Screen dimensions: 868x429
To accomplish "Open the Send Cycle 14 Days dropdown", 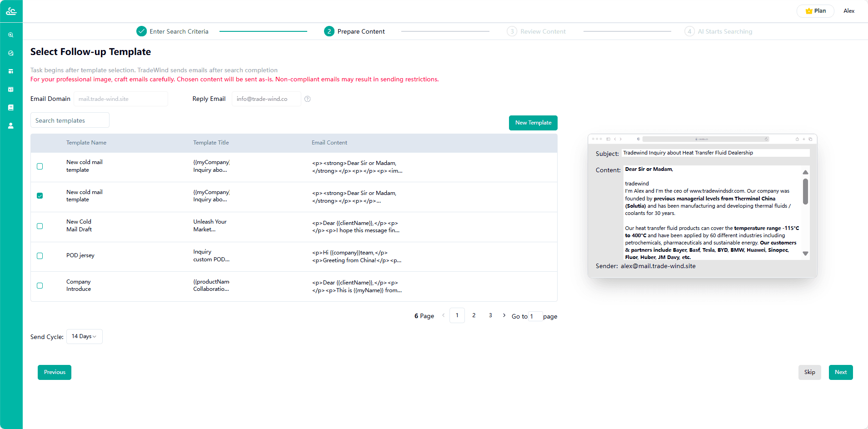I will pyautogui.click(x=85, y=336).
